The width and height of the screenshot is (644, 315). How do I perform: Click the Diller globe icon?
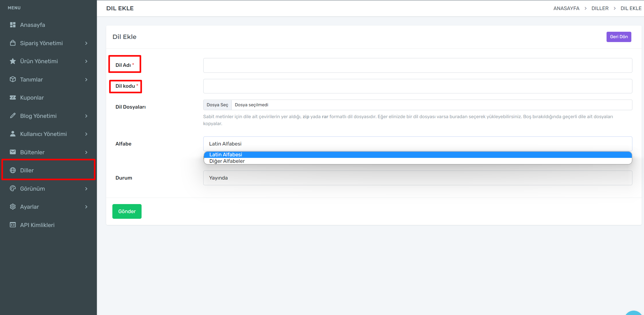click(13, 170)
